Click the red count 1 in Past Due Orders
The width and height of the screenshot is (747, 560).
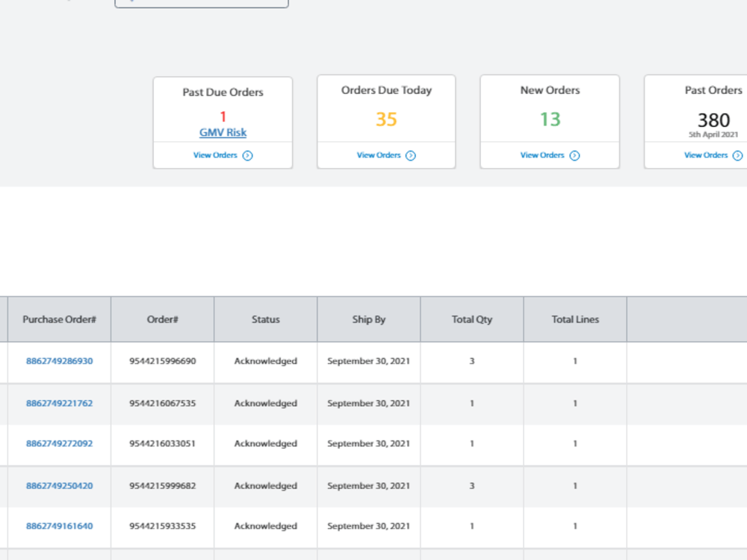point(223,116)
